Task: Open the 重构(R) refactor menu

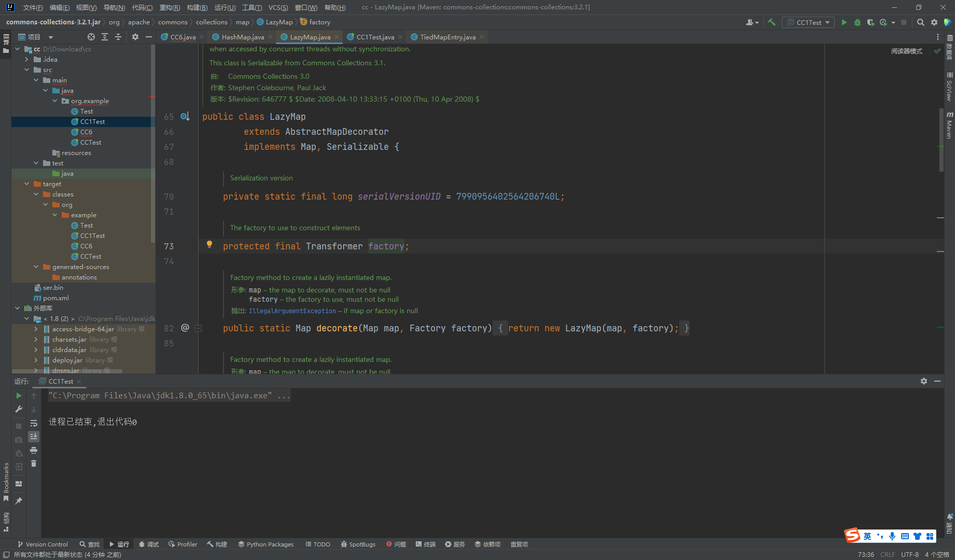Action: click(x=170, y=7)
